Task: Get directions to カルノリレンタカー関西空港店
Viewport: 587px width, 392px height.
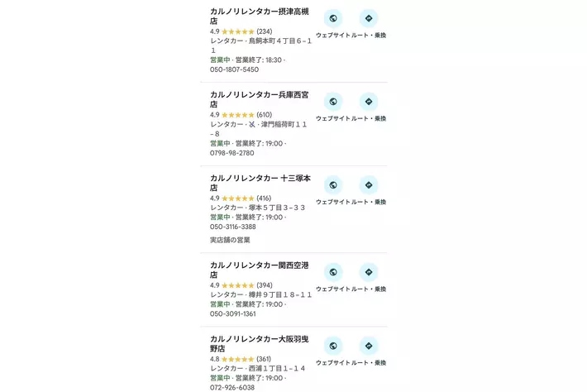Action: point(369,272)
